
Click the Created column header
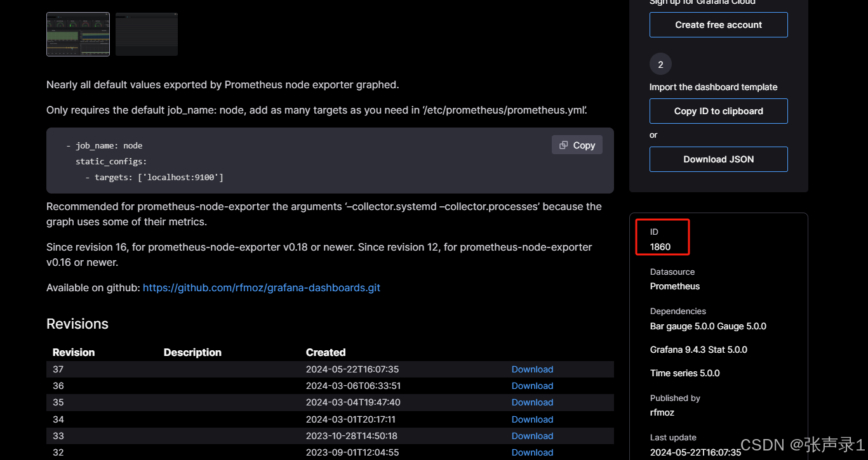(x=326, y=352)
